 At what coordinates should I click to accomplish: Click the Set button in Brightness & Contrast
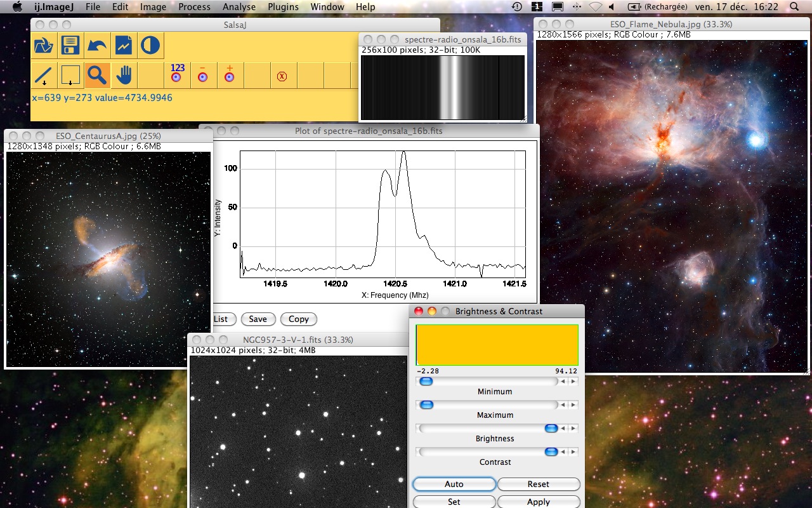(x=454, y=502)
